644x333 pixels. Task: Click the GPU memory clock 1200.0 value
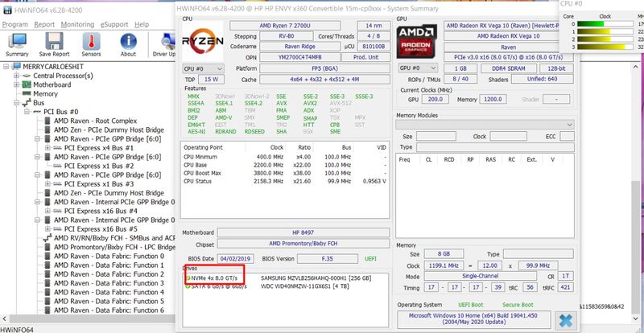pos(493,99)
